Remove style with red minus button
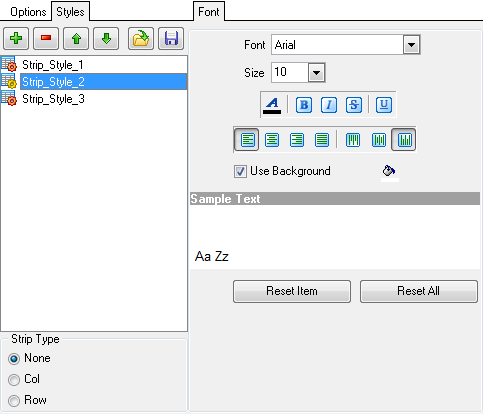483x414 pixels. click(x=46, y=39)
